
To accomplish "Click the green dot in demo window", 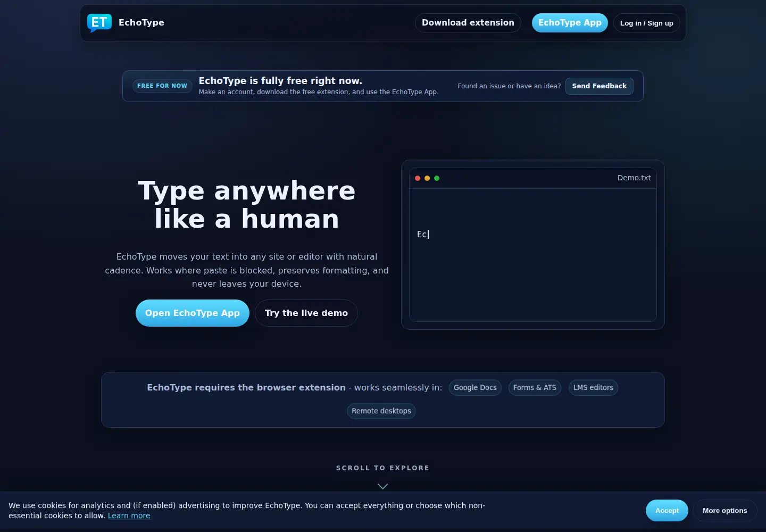I will [x=437, y=178].
